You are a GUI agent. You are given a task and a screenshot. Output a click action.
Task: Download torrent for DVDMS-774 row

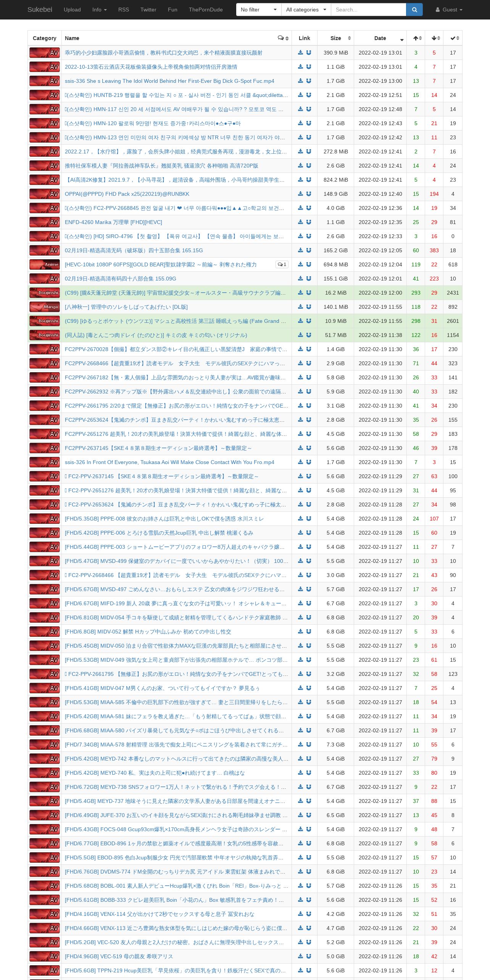point(301,872)
